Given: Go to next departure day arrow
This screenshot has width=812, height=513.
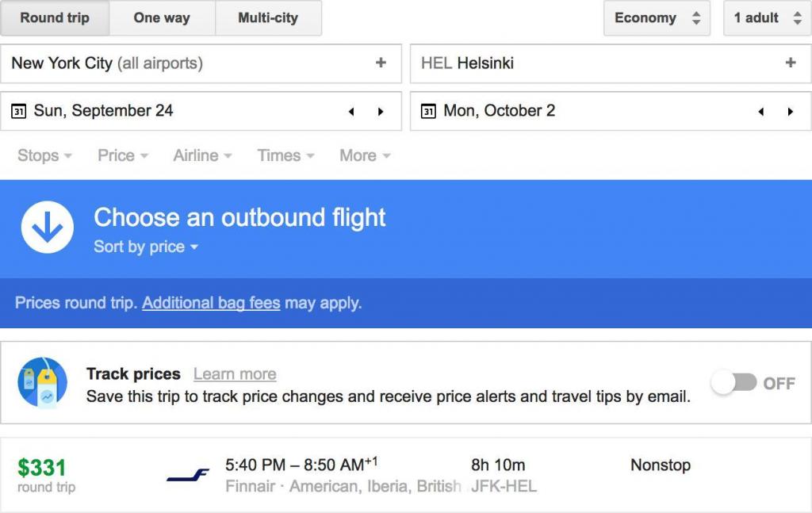Looking at the screenshot, I should click(x=381, y=111).
